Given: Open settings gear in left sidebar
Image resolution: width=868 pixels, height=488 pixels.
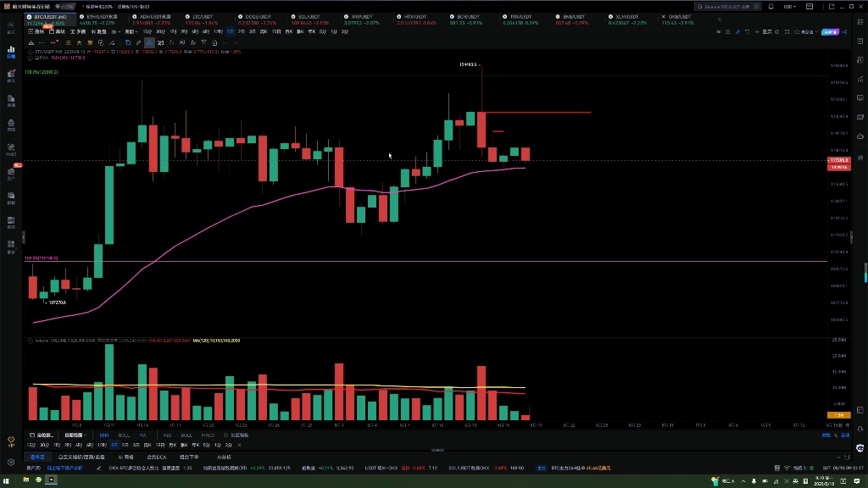Looking at the screenshot, I should [x=11, y=462].
